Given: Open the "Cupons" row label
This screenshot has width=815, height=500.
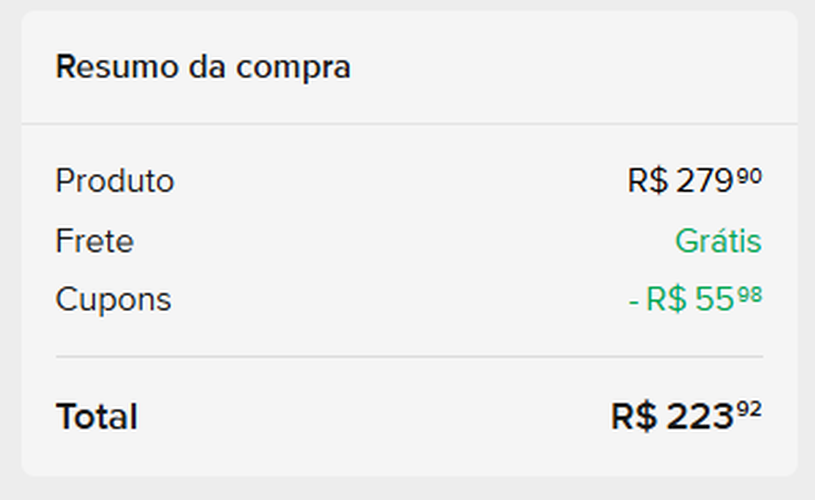Looking at the screenshot, I should 113,300.
